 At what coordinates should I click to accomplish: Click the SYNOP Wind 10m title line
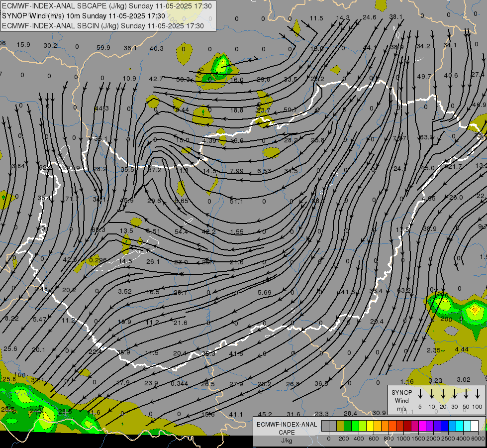(83, 16)
